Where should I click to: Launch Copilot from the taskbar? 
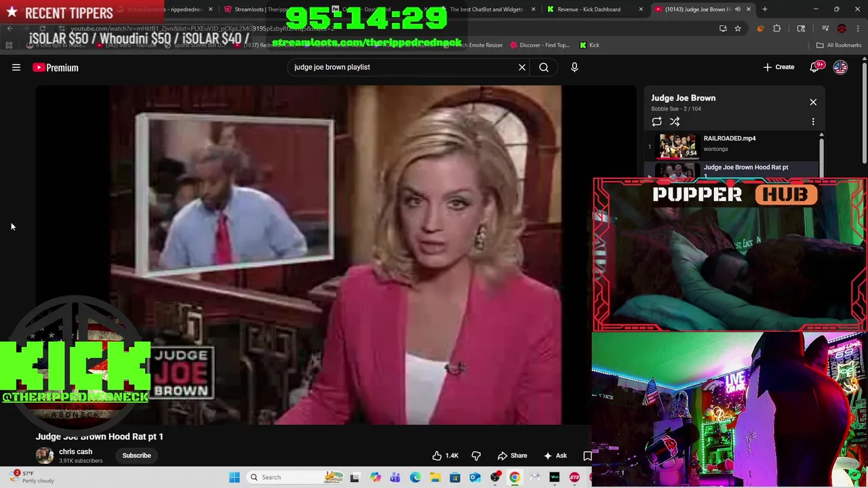point(375,477)
